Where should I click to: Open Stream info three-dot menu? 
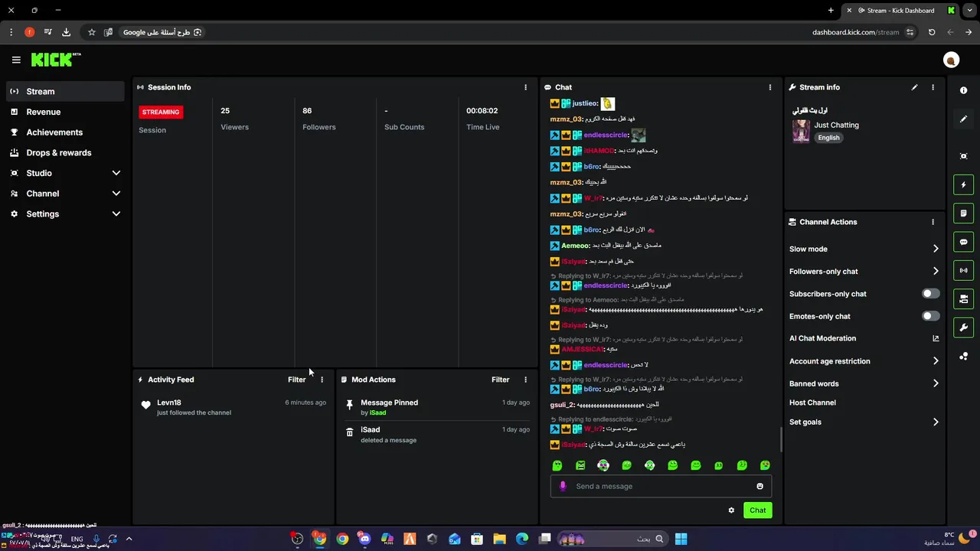(933, 87)
